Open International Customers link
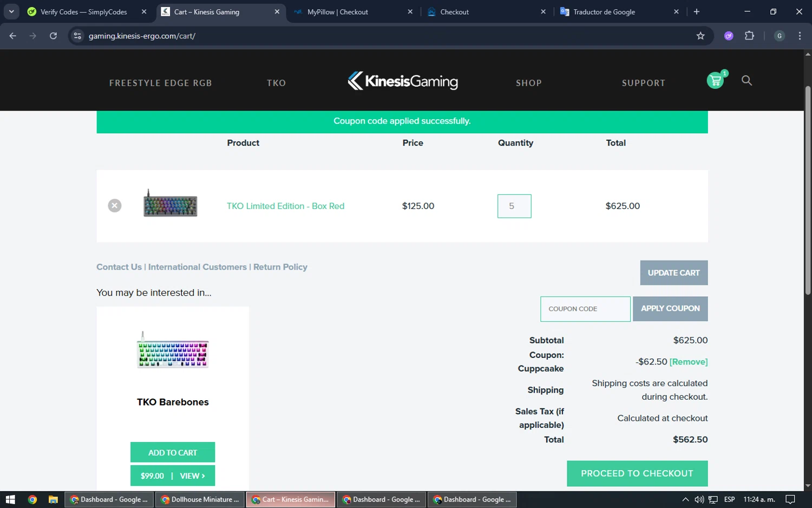 197,267
